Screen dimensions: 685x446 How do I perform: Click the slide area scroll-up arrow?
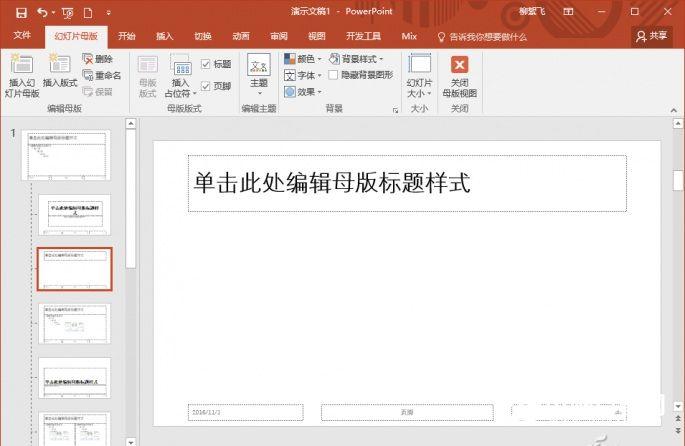tap(678, 124)
